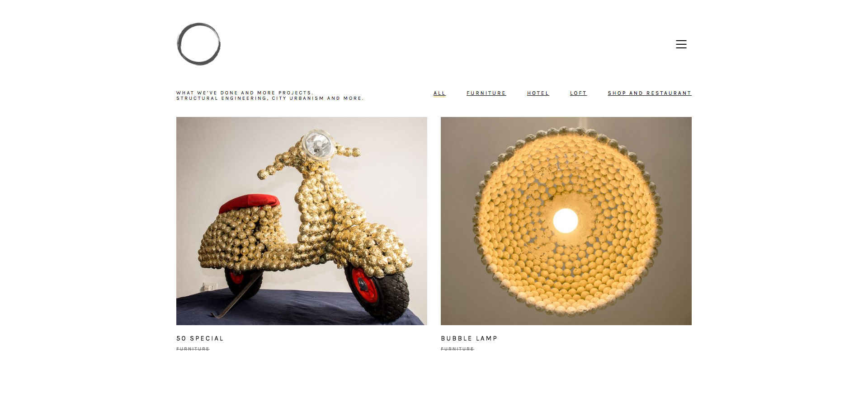Viewport: 868px width, 411px height.
Task: Click the glowing bulb at the lamp's center
Action: (x=566, y=220)
